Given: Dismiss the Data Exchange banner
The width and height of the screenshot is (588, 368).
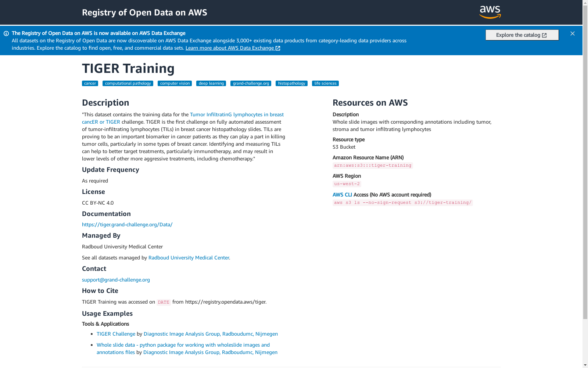Looking at the screenshot, I should click(x=573, y=33).
